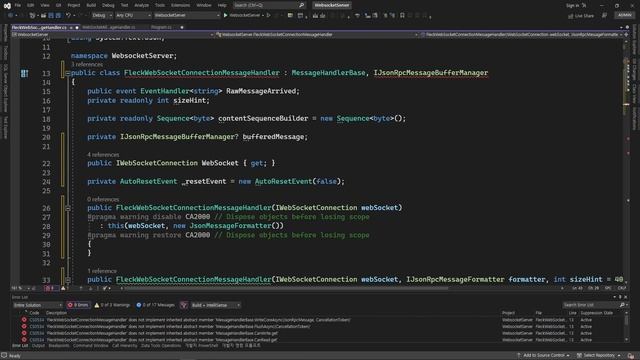640x360 pixels.
Task: Click the Description column header
Action: click(x=56, y=313)
